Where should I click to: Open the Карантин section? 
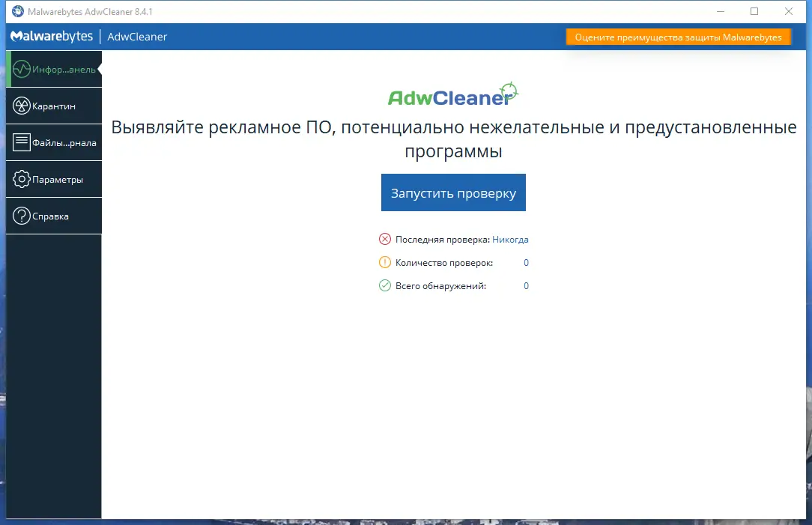point(54,106)
